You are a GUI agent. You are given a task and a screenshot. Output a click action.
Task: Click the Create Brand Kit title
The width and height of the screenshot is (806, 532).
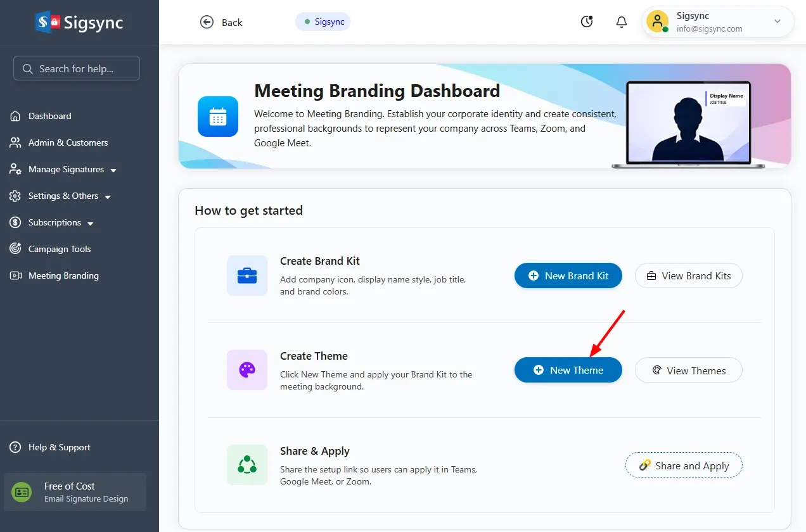point(320,261)
